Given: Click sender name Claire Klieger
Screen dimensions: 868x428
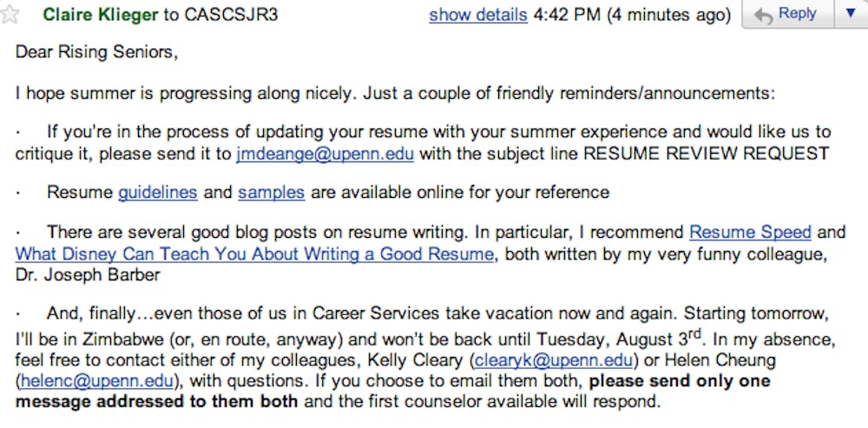Looking at the screenshot, I should [99, 16].
